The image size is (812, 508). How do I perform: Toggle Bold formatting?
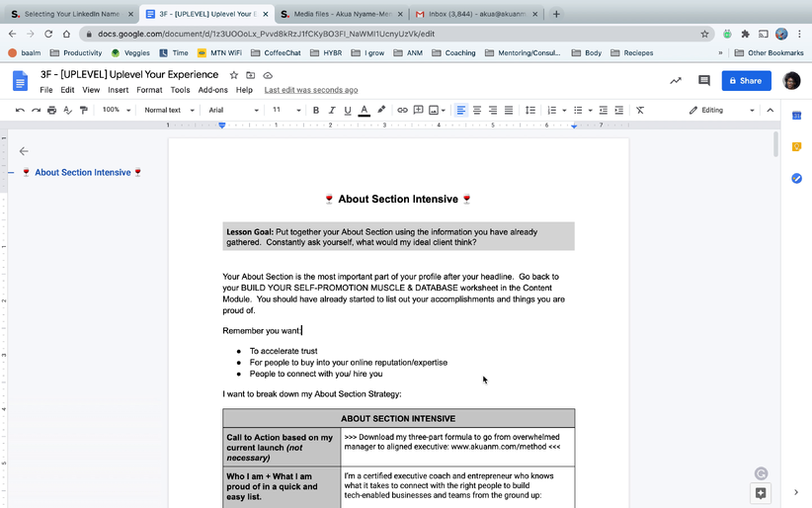(316, 110)
